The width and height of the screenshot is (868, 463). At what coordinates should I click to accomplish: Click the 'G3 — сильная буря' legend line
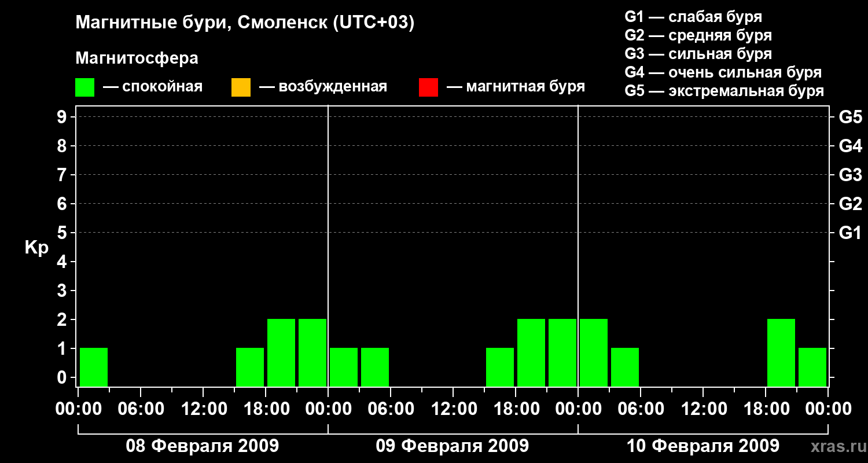click(698, 54)
